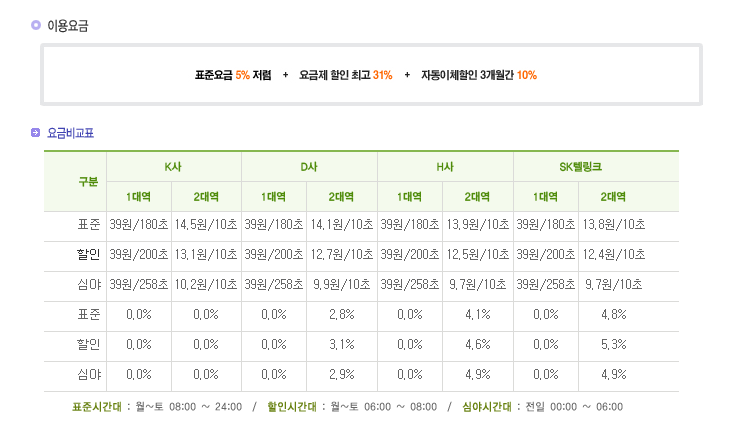Click 자동이체할인 3개월간 10% text
The image size is (738, 431).
[478, 75]
